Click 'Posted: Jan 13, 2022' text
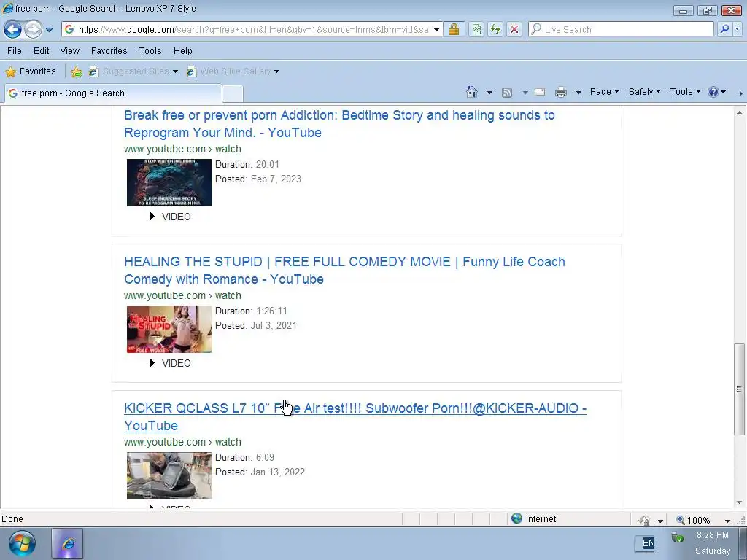Screen dimensions: 747x560 [x=260, y=472]
